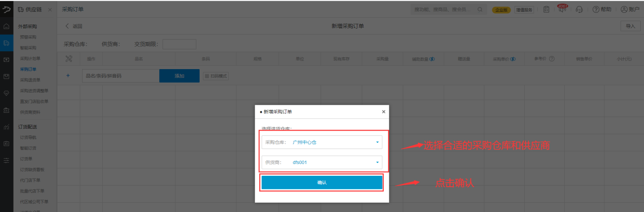The width and height of the screenshot is (644, 212).
Task: Click the 确认 button in dialog
Action: point(322,182)
